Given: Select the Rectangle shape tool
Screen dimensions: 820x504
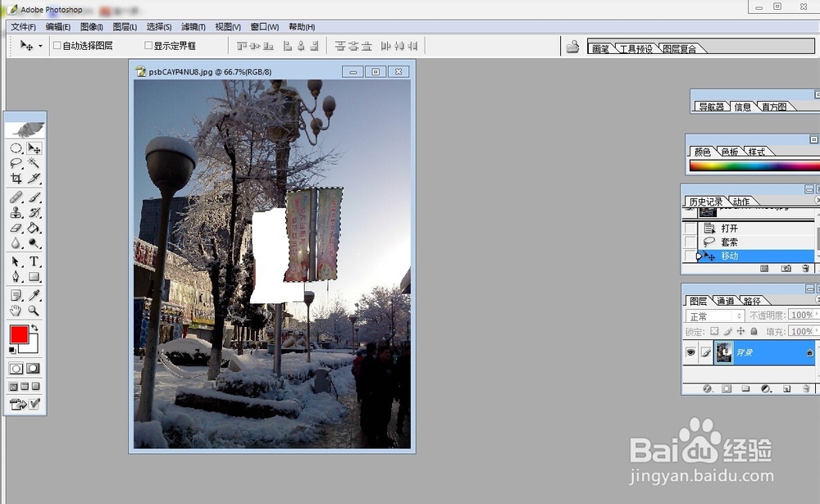Looking at the screenshot, I should [34, 276].
